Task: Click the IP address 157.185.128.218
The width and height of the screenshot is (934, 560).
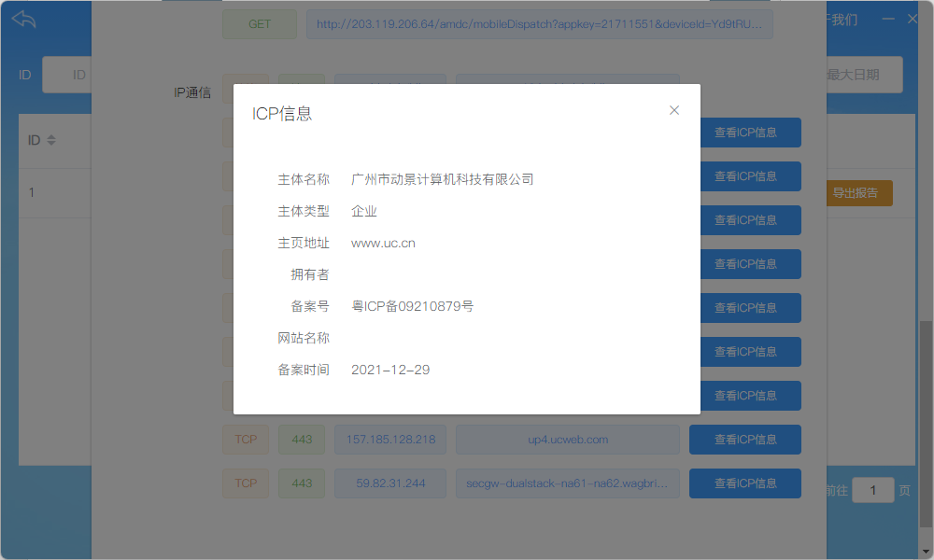Action: tap(389, 440)
